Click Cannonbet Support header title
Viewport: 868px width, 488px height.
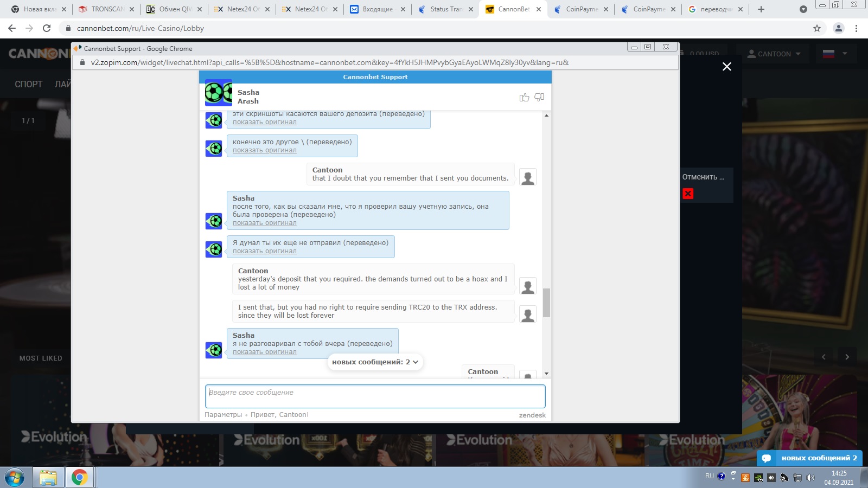(375, 77)
